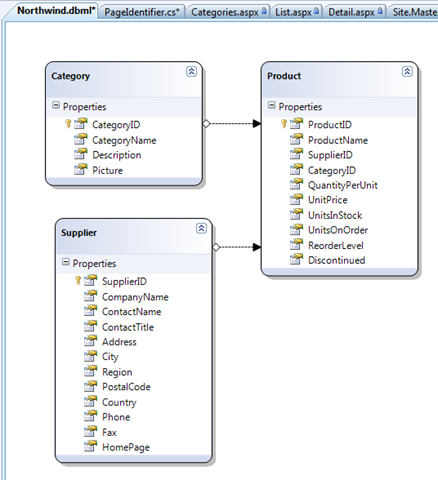Click the Discontinued property icon
Viewport: 438px width, 480px height.
296,260
